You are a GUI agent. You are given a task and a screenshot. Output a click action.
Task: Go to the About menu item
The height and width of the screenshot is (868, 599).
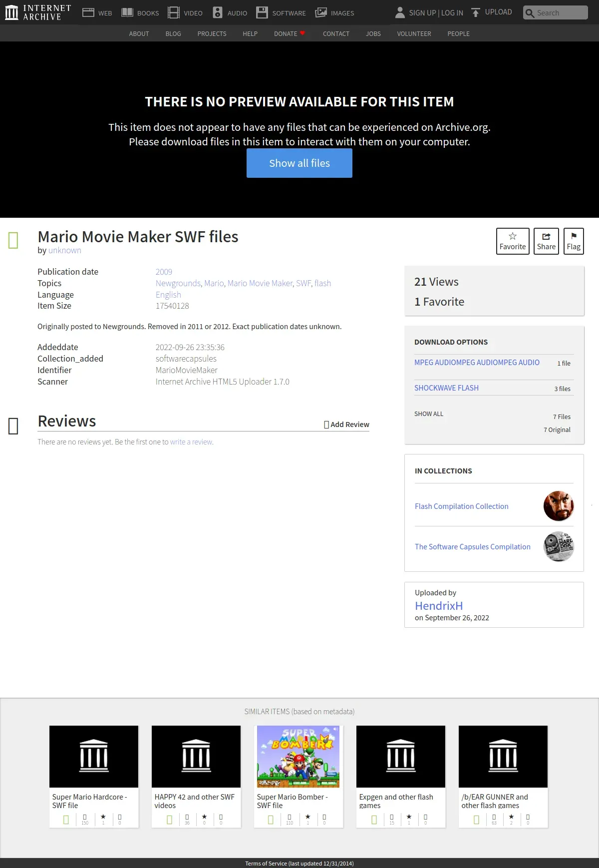tap(139, 33)
